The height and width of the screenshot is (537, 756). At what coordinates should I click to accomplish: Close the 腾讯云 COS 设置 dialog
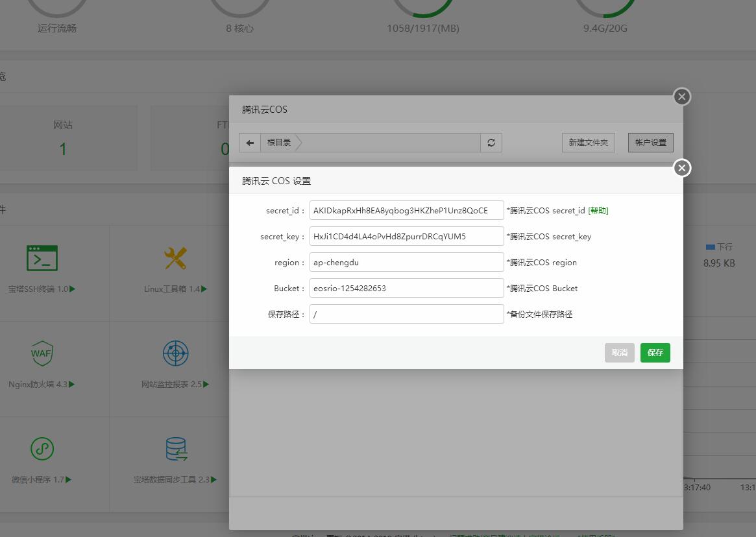(x=682, y=168)
